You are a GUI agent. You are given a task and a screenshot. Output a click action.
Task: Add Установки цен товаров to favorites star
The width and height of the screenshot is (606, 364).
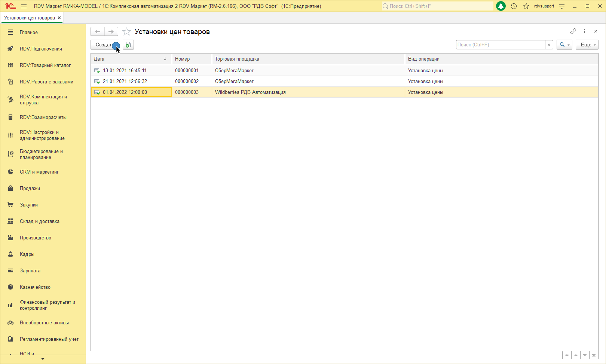coord(127,32)
